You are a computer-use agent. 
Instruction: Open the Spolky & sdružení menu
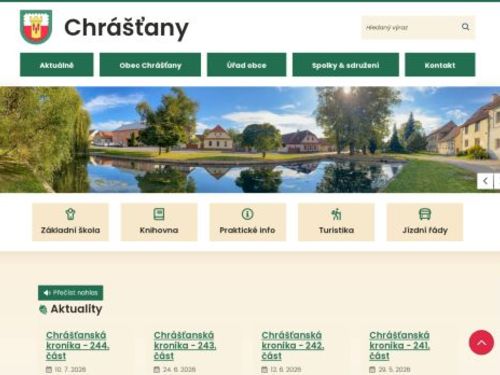(x=346, y=65)
